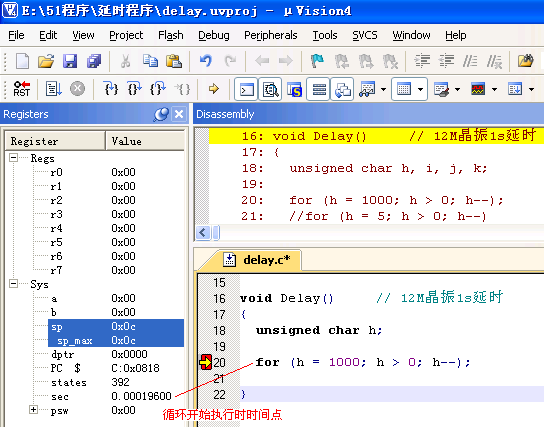This screenshot has width=544, height=427.
Task: Click the Step Over icon
Action: [134, 89]
